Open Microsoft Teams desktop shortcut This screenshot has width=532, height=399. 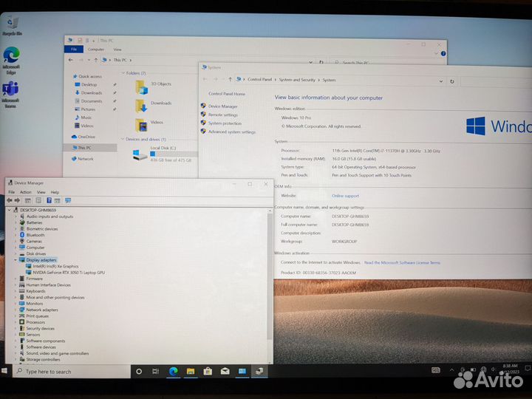10,95
